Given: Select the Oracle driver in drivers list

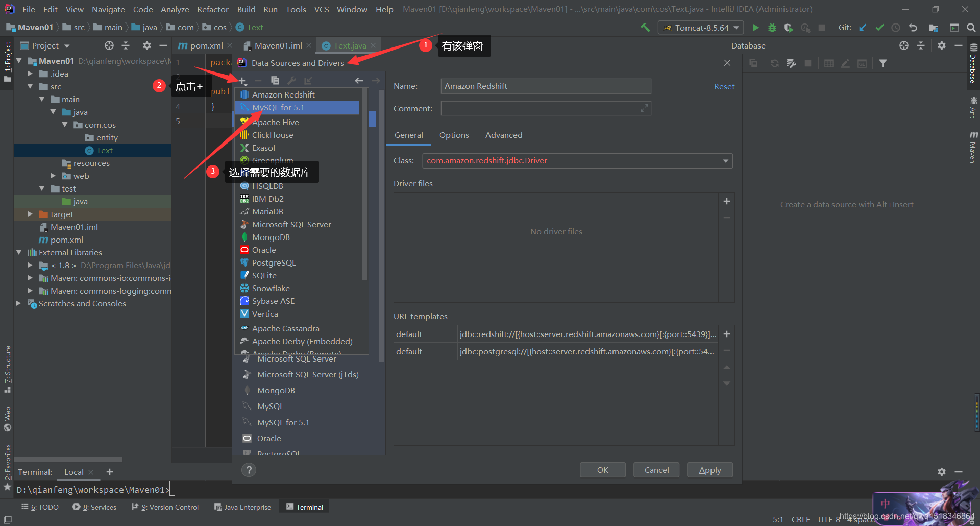Looking at the screenshot, I should [269, 438].
